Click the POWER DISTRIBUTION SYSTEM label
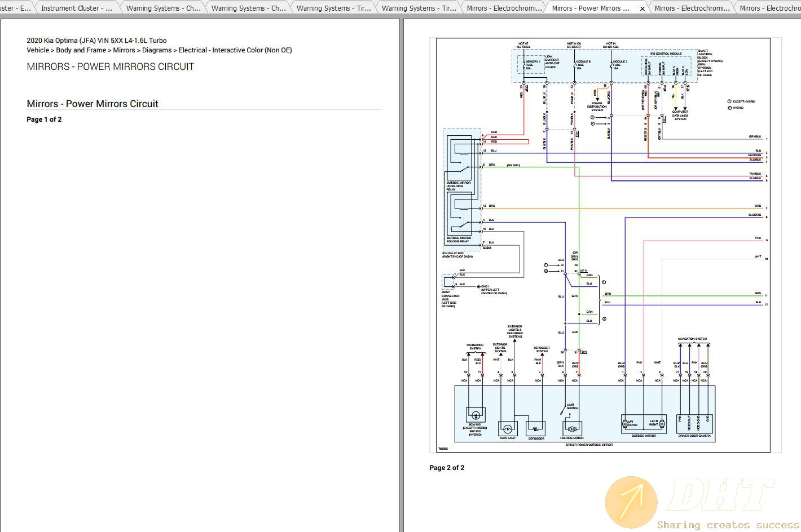The image size is (801, 532). click(597, 107)
